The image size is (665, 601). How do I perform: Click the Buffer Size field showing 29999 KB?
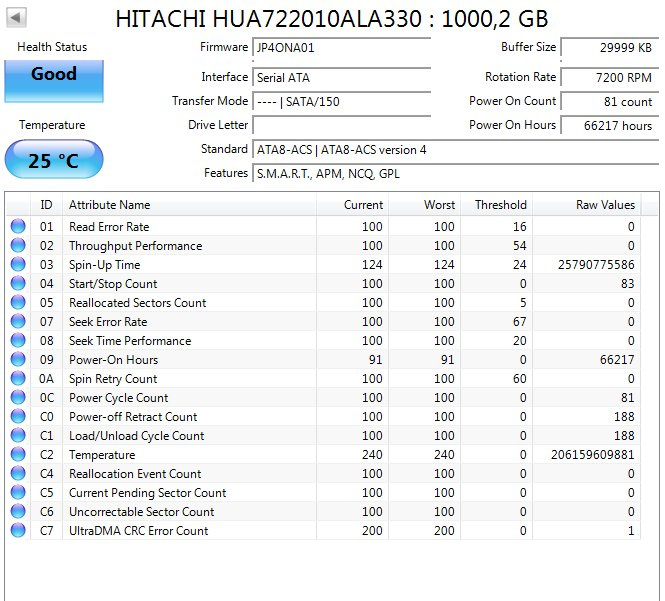[x=610, y=47]
